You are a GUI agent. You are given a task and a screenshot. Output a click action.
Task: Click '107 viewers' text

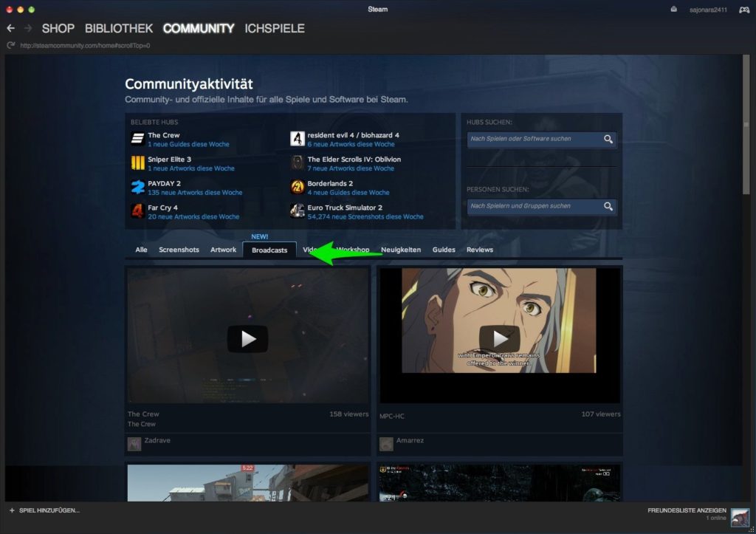pyautogui.click(x=601, y=414)
